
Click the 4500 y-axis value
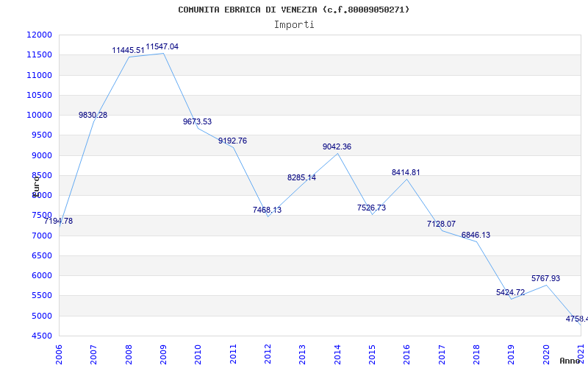41,336
